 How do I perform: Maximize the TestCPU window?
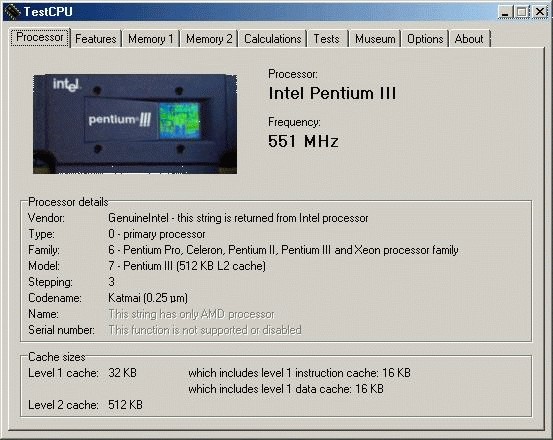tap(522, 12)
